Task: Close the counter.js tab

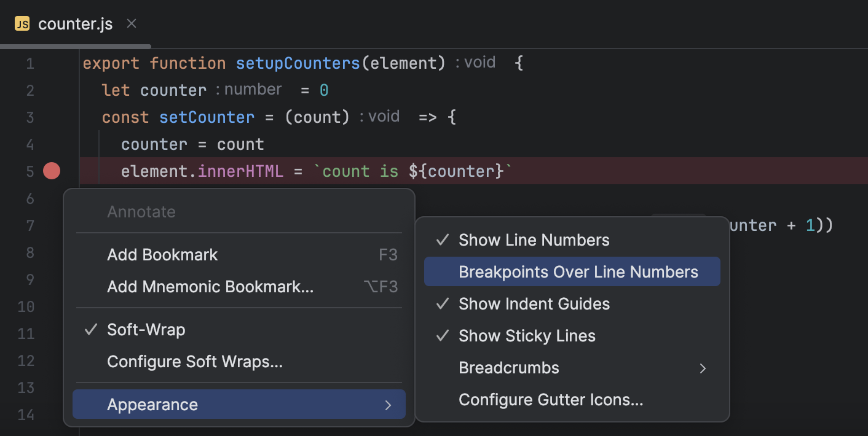Action: (131, 23)
